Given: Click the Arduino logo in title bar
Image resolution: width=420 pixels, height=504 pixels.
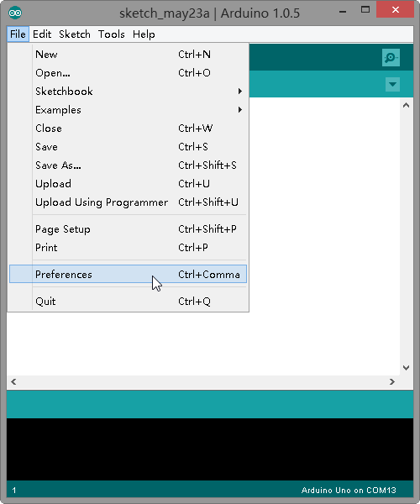Looking at the screenshot, I should point(15,13).
